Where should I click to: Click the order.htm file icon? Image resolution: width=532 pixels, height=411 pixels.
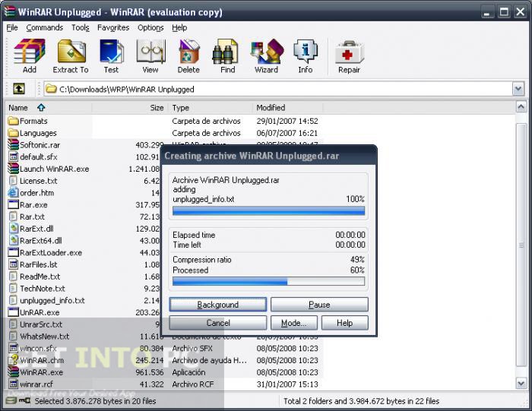coord(13,193)
